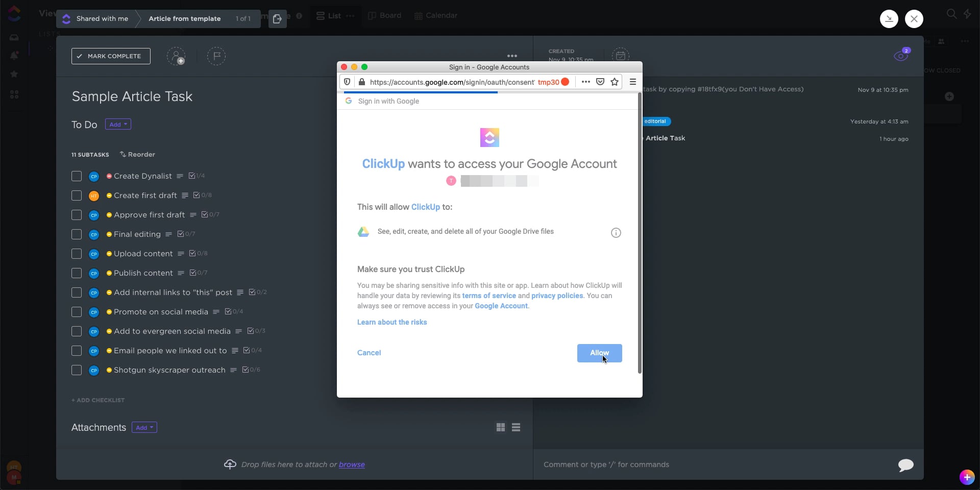
Task: Open the Firefox hamburger menu in popup
Action: (x=633, y=82)
